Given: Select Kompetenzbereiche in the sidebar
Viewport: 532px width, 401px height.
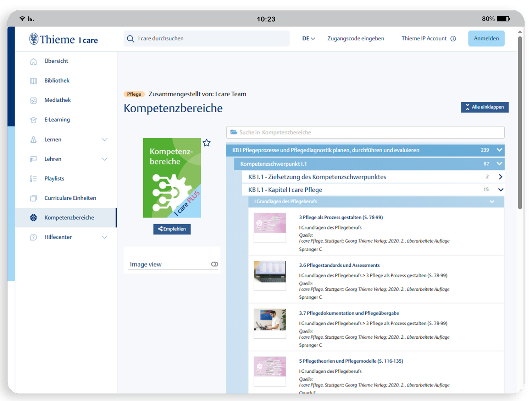Looking at the screenshot, I should 66,218.
